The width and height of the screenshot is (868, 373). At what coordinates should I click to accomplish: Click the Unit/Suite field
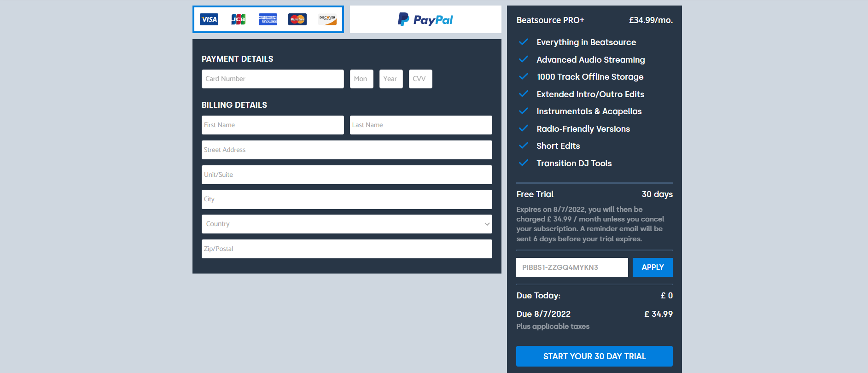pyautogui.click(x=347, y=175)
